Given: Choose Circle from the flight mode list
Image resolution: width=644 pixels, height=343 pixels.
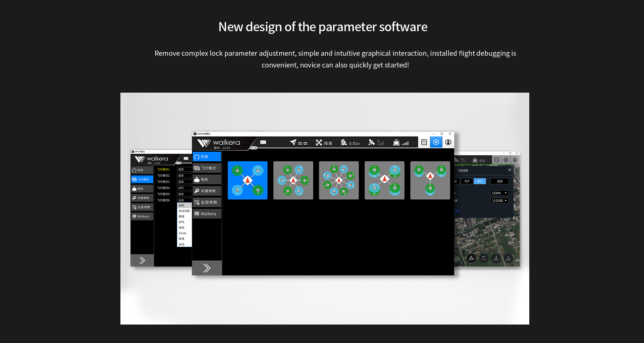Looking at the screenshot, I should coord(183,233).
